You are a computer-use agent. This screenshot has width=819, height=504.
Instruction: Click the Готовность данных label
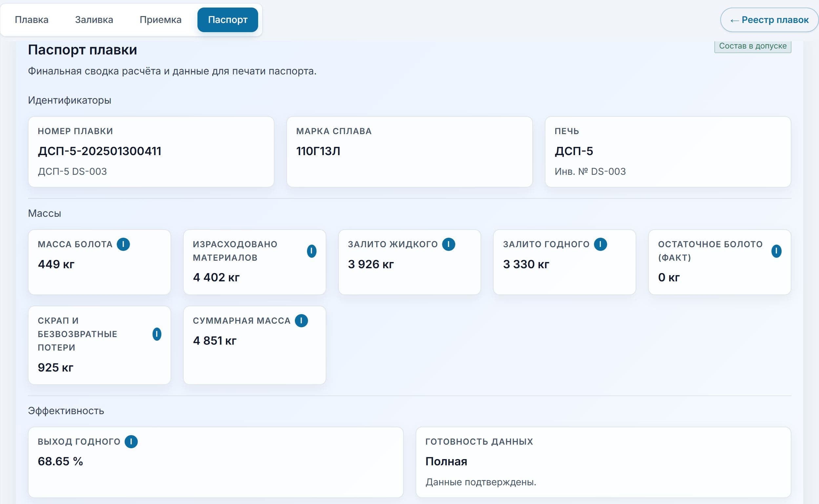point(479,442)
